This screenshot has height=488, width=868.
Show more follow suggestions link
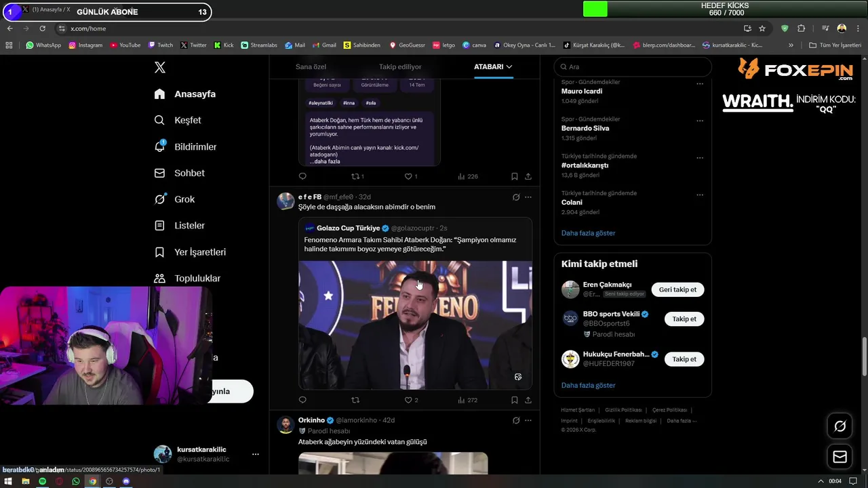pyautogui.click(x=588, y=385)
